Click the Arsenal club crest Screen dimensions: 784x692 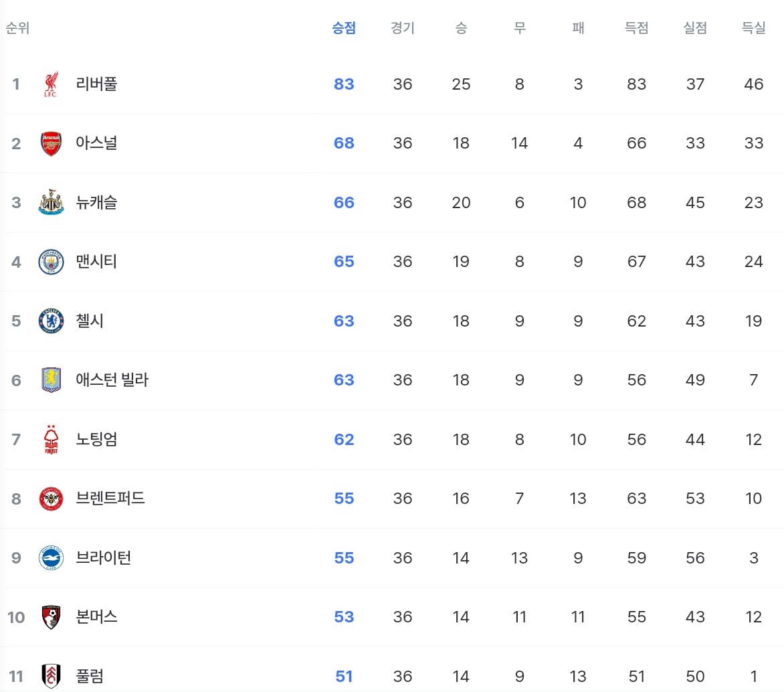pos(51,144)
